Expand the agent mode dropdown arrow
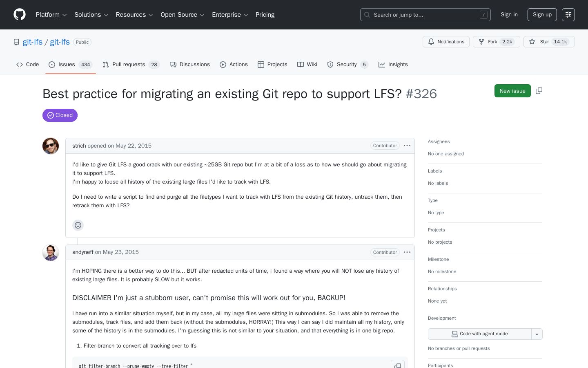Viewport: 588px width, 368px height. pos(537,334)
